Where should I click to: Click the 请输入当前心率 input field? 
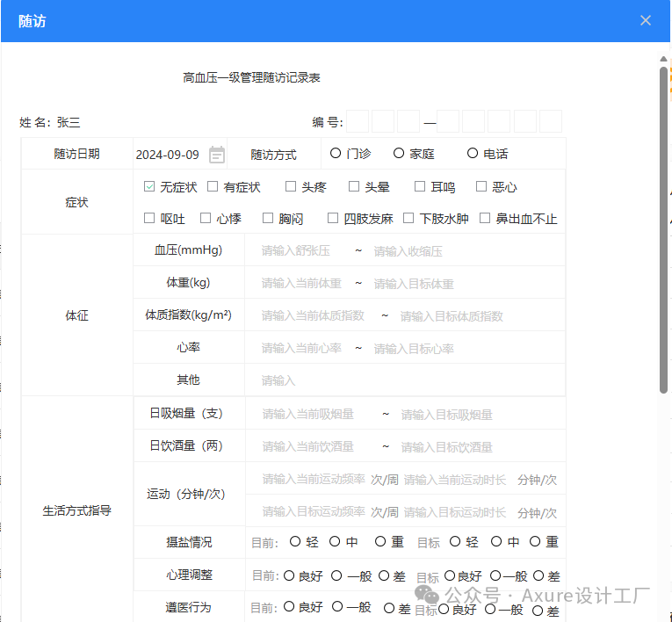301,349
